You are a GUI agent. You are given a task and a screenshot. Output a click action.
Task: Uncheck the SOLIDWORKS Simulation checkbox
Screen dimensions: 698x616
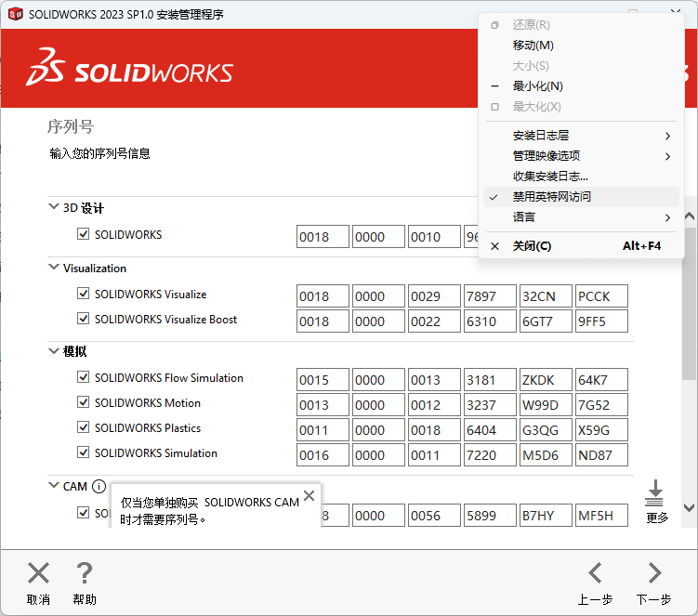84,452
